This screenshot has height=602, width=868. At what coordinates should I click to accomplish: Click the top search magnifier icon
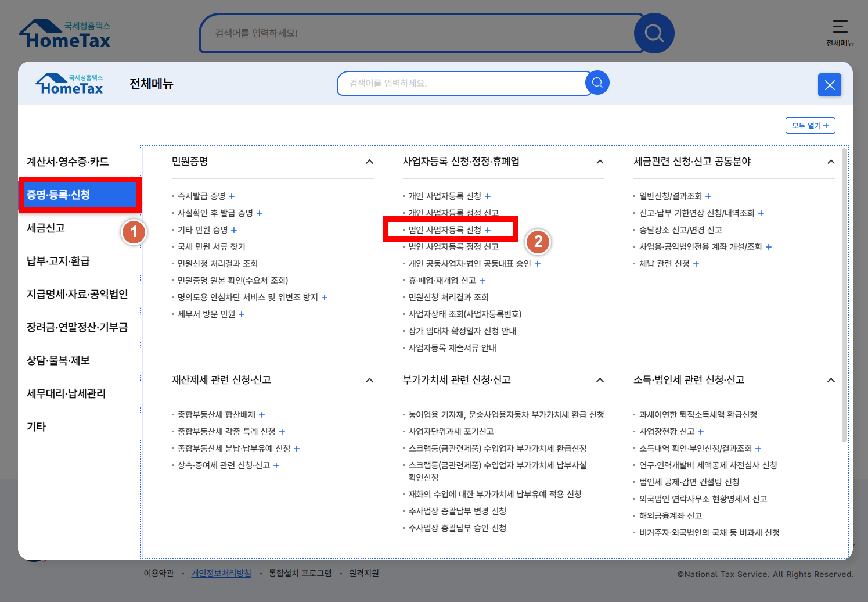pos(654,33)
